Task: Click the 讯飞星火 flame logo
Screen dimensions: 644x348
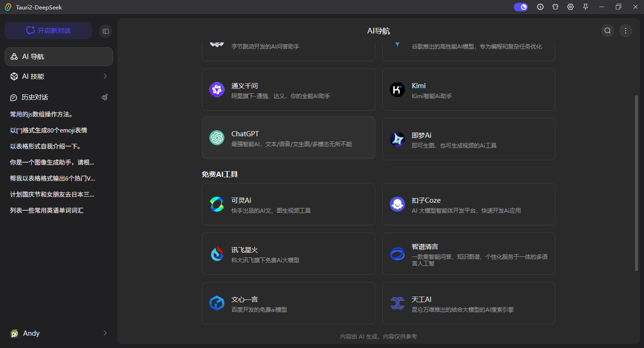Action: (x=217, y=254)
